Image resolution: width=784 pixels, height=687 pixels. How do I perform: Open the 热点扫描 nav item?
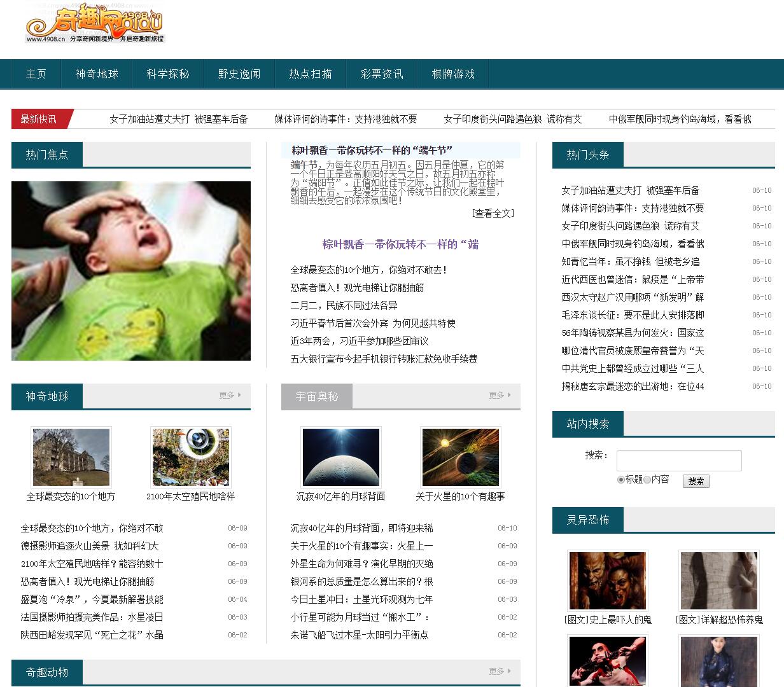coord(311,74)
